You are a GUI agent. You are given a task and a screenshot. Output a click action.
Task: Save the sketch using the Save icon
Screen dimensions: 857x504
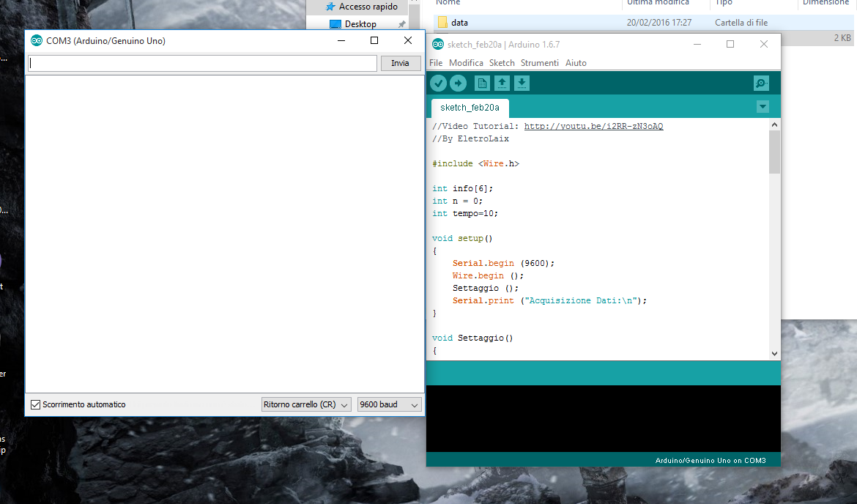[521, 83]
